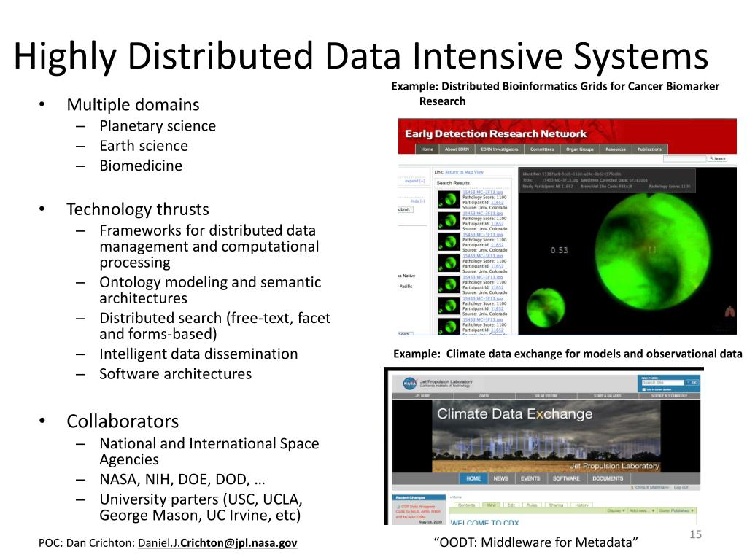Collapse the 'hide [-]' facet section
The image size is (747, 560).
click(x=418, y=201)
